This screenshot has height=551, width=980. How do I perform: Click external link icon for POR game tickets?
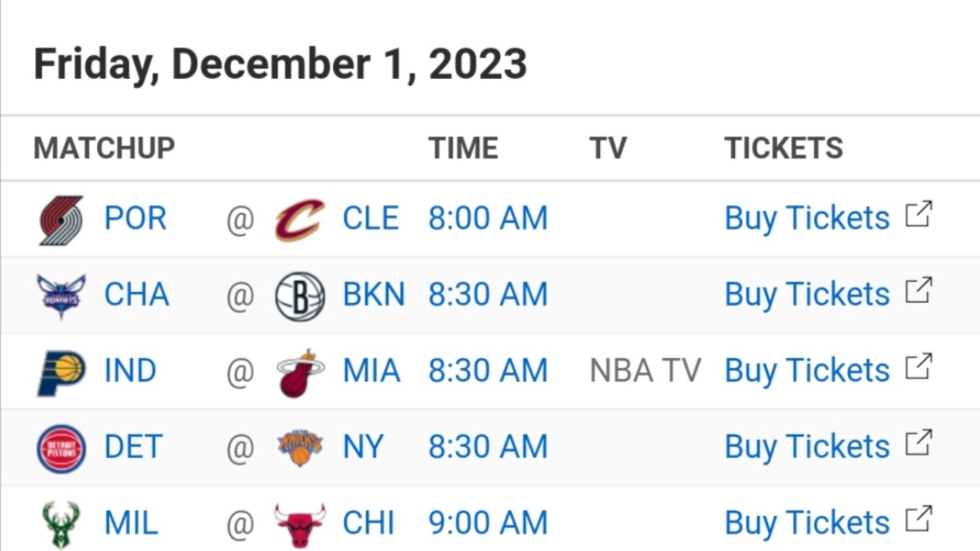919,214
